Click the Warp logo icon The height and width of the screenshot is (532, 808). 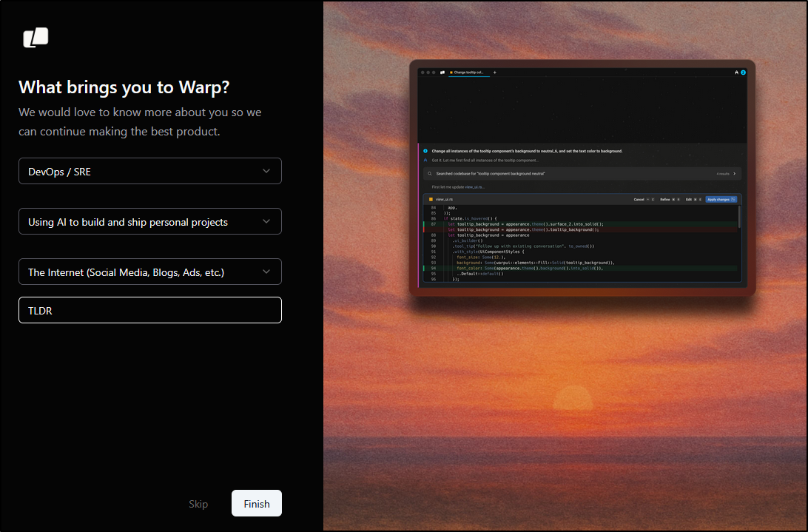[36, 38]
